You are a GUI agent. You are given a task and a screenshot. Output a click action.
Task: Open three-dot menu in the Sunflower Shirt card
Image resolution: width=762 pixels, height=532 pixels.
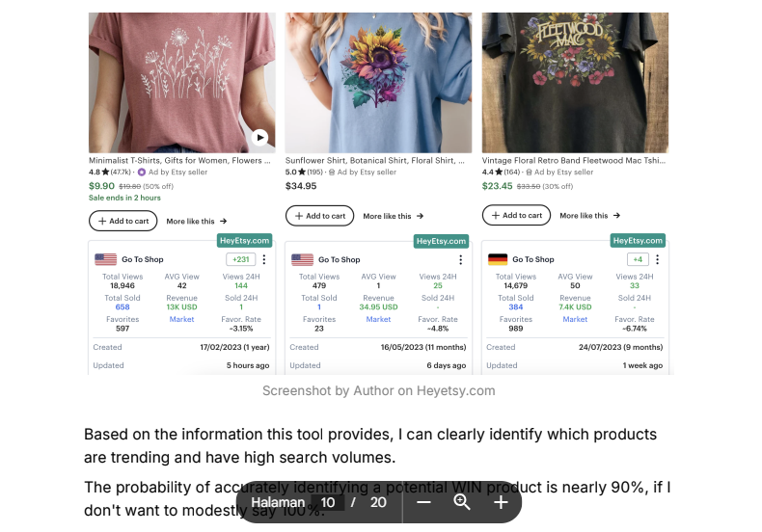click(x=461, y=259)
